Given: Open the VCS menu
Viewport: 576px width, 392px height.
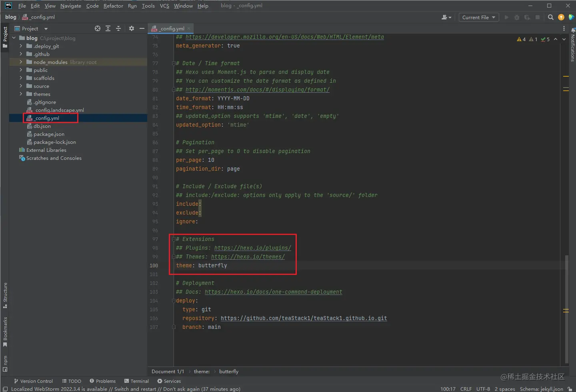Looking at the screenshot, I should tap(164, 6).
